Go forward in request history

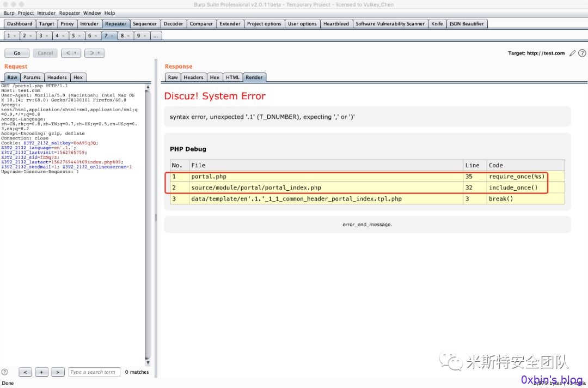click(x=91, y=53)
